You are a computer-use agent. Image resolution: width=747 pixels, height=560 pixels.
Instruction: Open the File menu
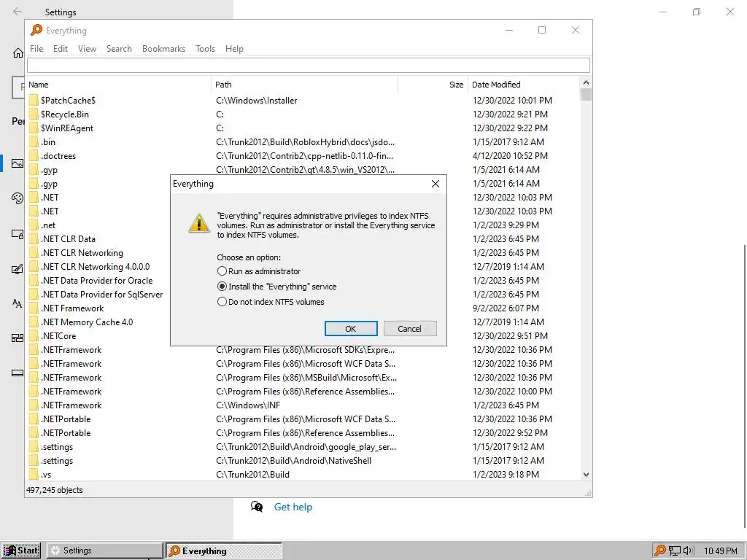point(36,49)
